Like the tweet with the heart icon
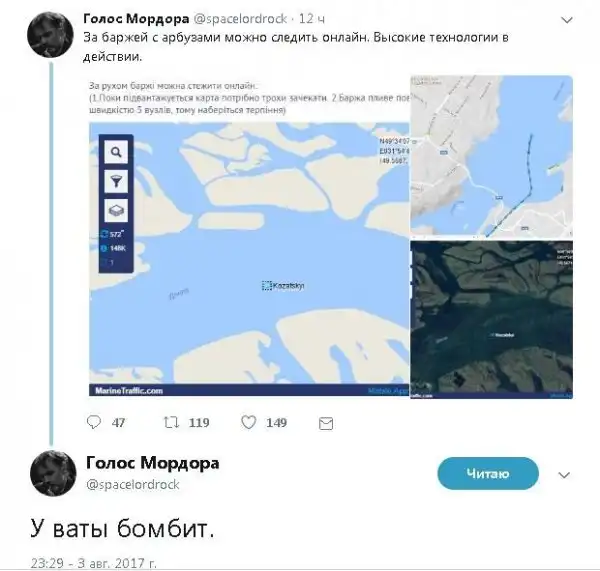 pos(248,423)
